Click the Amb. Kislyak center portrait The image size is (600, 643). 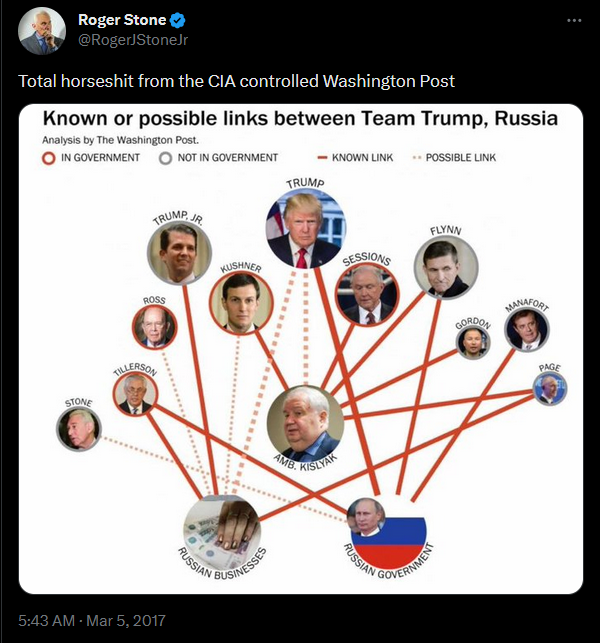click(305, 424)
